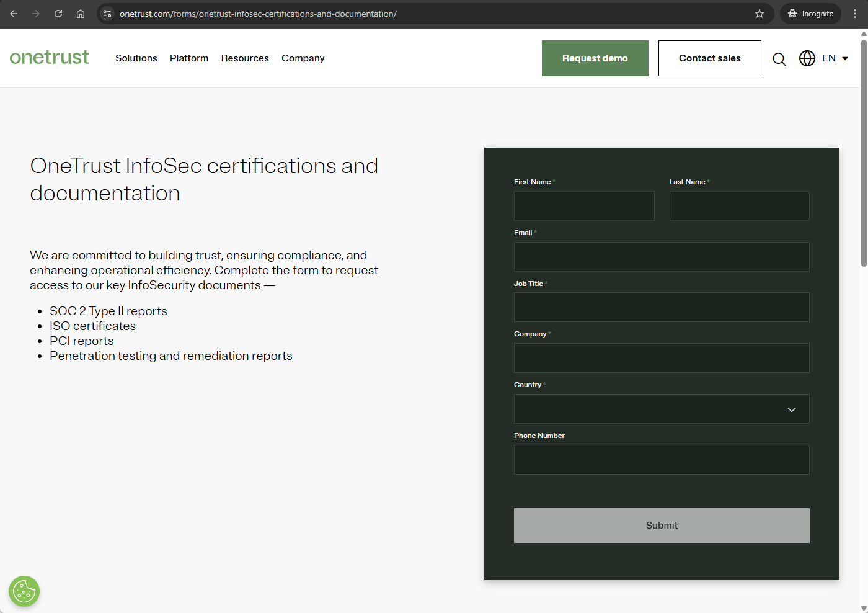This screenshot has width=868, height=613.
Task: Submit the certifications request form
Action: click(661, 526)
